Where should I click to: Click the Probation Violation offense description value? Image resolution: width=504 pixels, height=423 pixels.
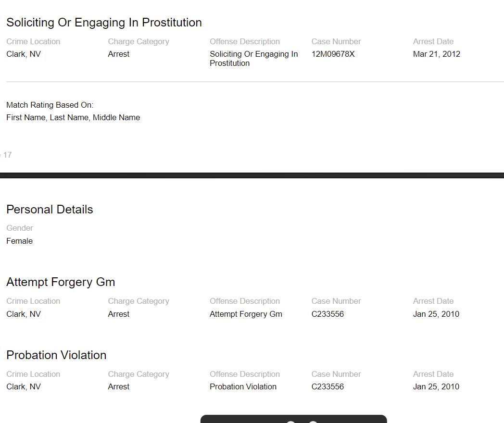[243, 386]
